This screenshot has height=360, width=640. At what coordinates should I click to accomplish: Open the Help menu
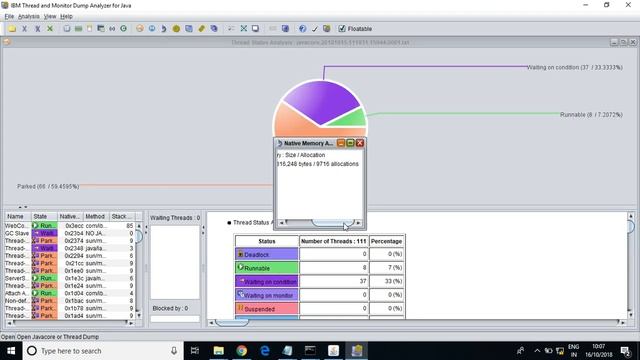(66, 16)
